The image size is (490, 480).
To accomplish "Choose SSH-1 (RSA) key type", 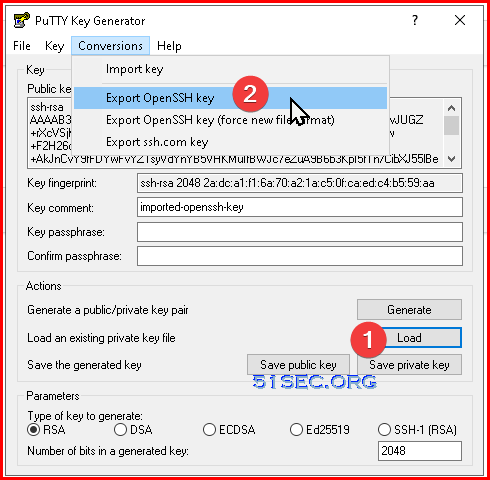I will tap(384, 430).
